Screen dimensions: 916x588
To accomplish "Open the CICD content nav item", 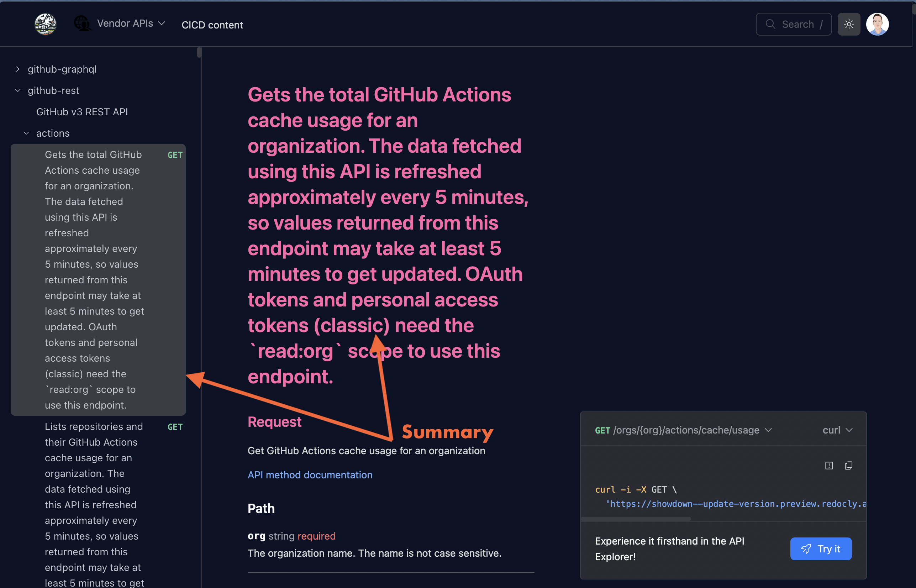I will coord(212,25).
